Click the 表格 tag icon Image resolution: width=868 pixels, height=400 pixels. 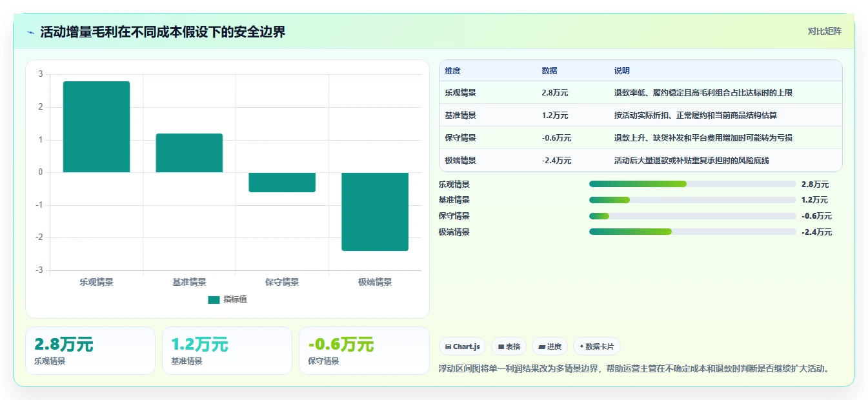click(x=501, y=347)
